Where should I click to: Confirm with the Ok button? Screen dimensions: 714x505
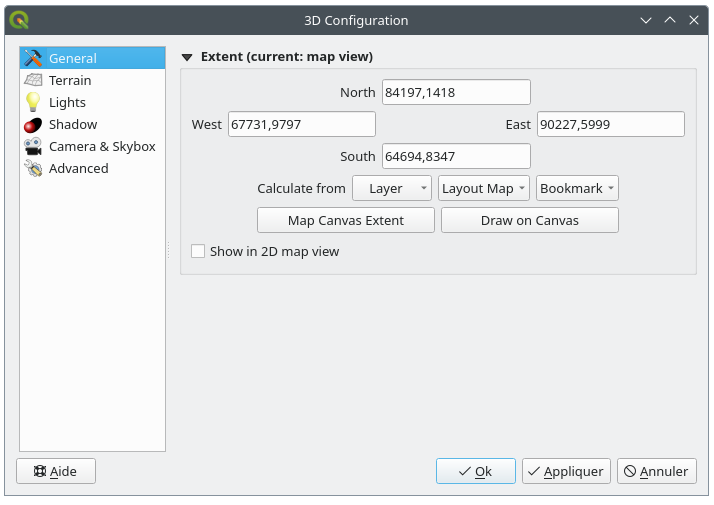click(476, 471)
